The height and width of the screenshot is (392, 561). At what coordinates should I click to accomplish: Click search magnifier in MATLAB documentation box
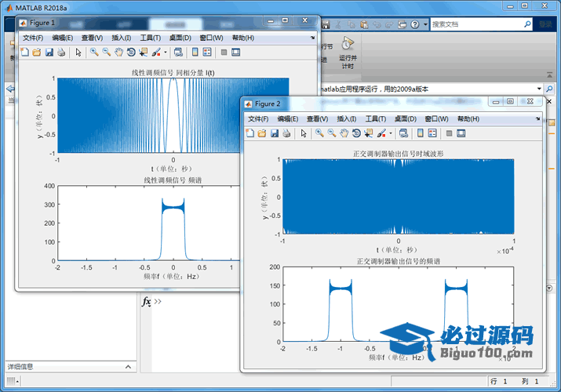click(x=527, y=24)
